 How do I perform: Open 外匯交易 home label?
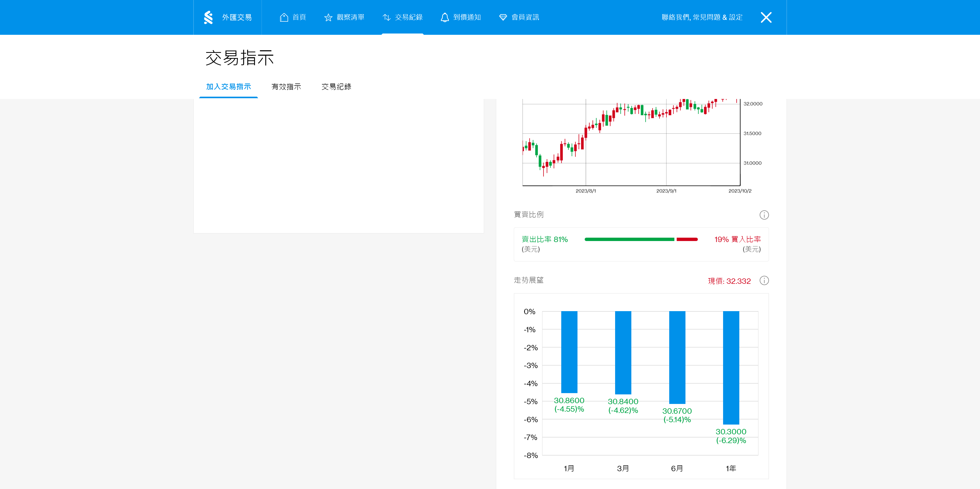click(237, 18)
